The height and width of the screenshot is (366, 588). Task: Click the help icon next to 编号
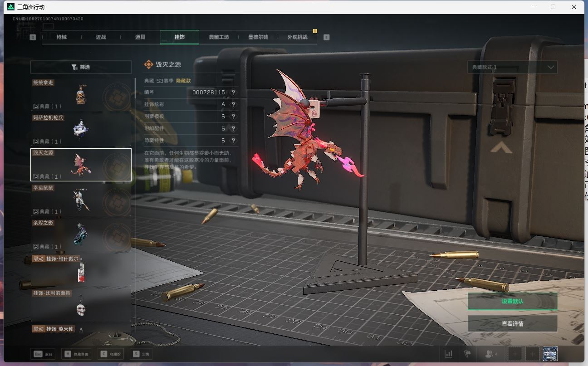(233, 92)
